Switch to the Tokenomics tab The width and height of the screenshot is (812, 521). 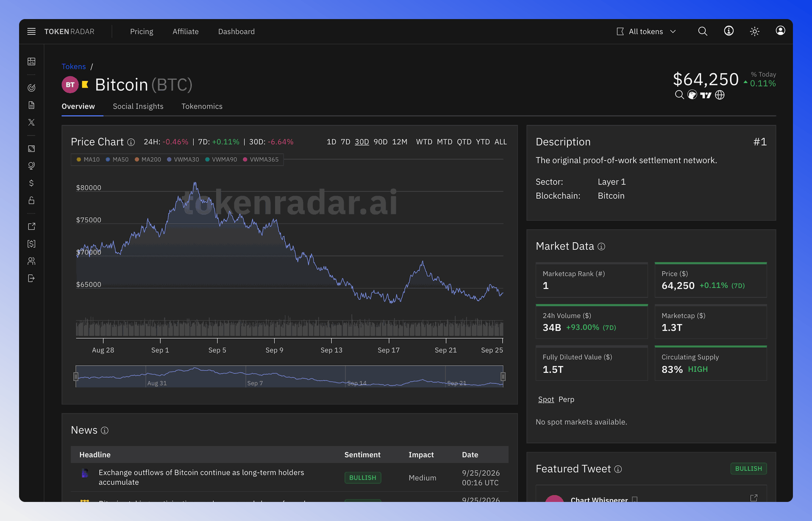click(x=202, y=106)
